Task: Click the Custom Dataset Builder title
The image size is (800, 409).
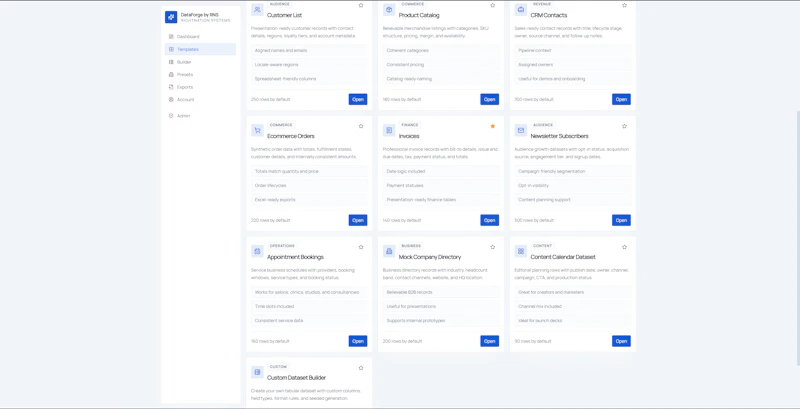Action: [x=296, y=378]
